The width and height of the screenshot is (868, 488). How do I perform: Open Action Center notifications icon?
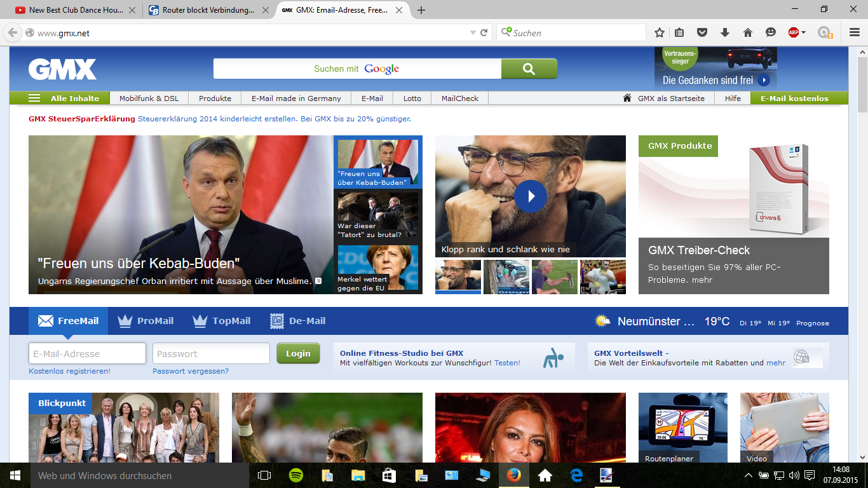click(x=810, y=475)
